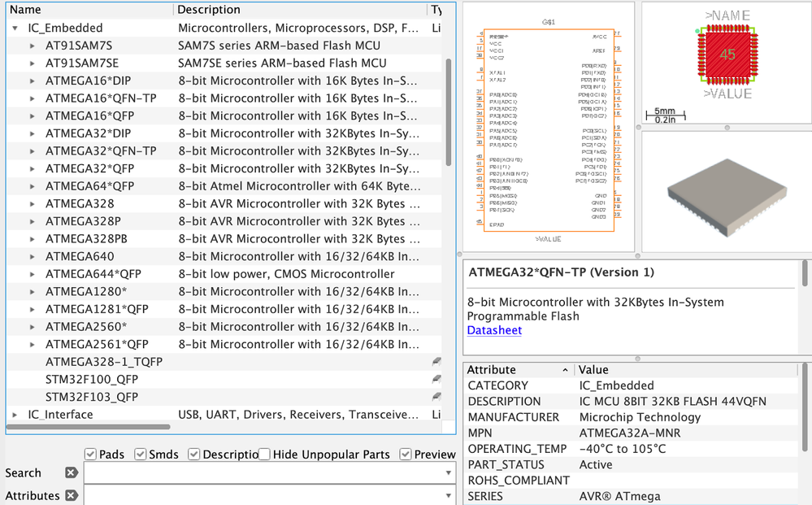Click the OPERATING_TEMP attribute row
The height and width of the screenshot is (505, 812).
point(632,449)
